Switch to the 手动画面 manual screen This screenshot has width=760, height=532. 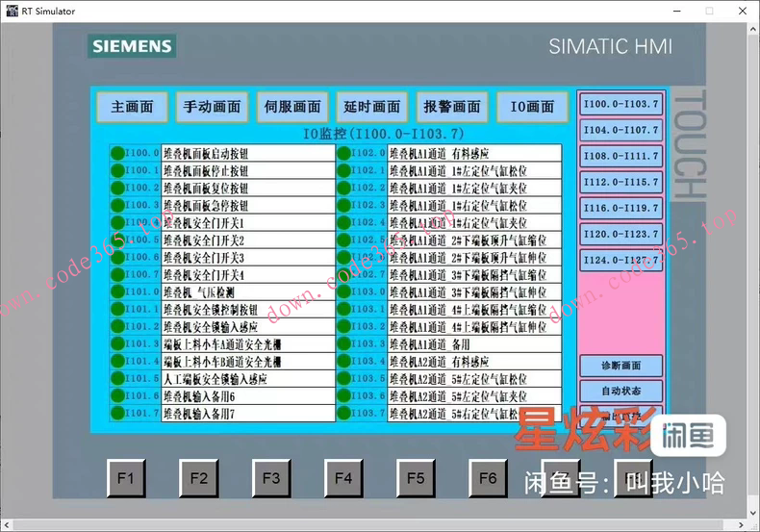tap(213, 107)
